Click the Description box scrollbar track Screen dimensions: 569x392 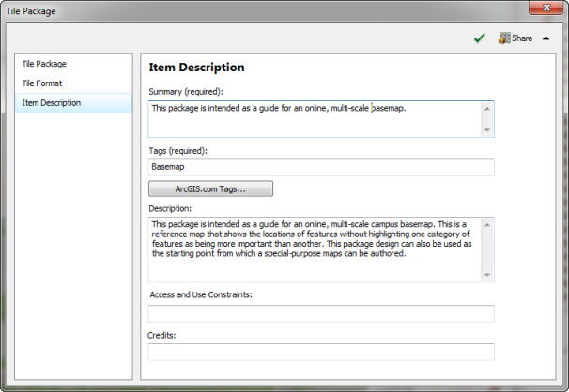pyautogui.click(x=487, y=250)
